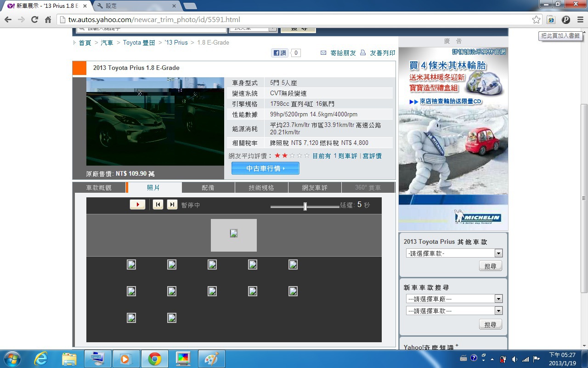The image size is (588, 368).
Task: Open volume control in system tray
Action: coord(514,359)
